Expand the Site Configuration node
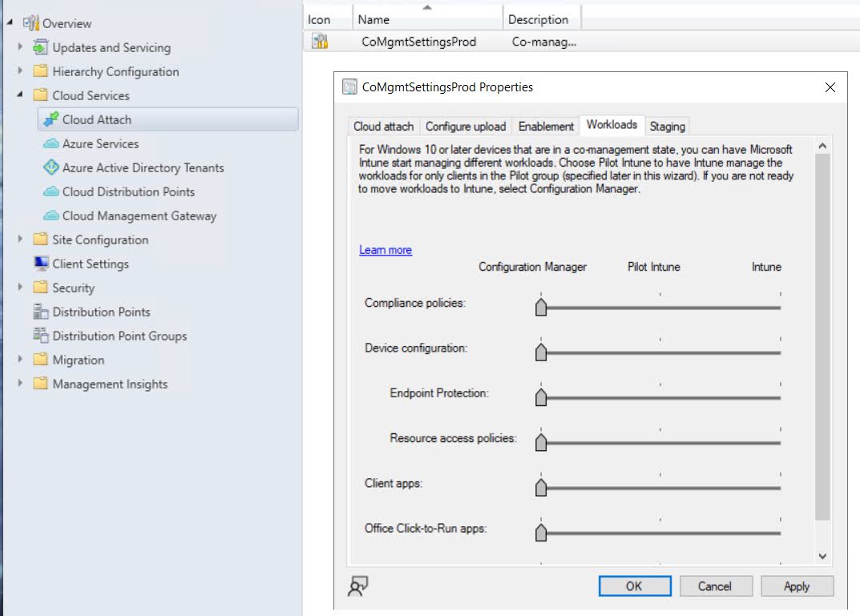The width and height of the screenshot is (860, 616). [x=20, y=239]
